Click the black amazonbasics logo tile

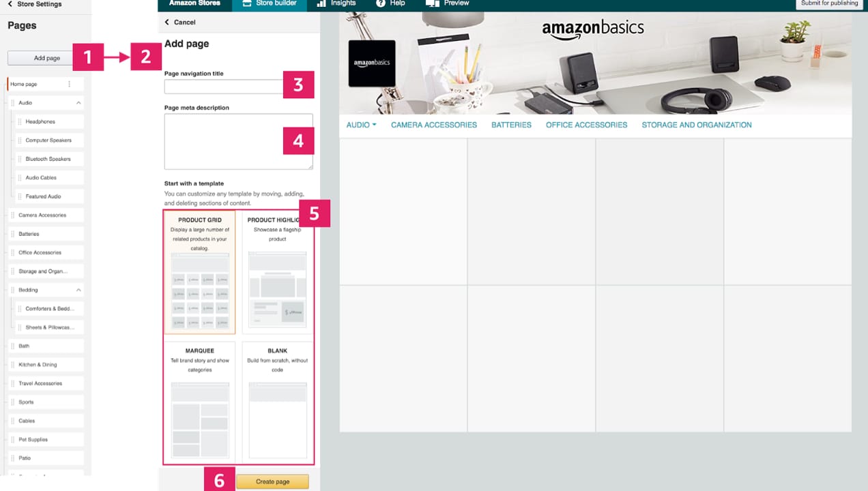[x=372, y=63]
